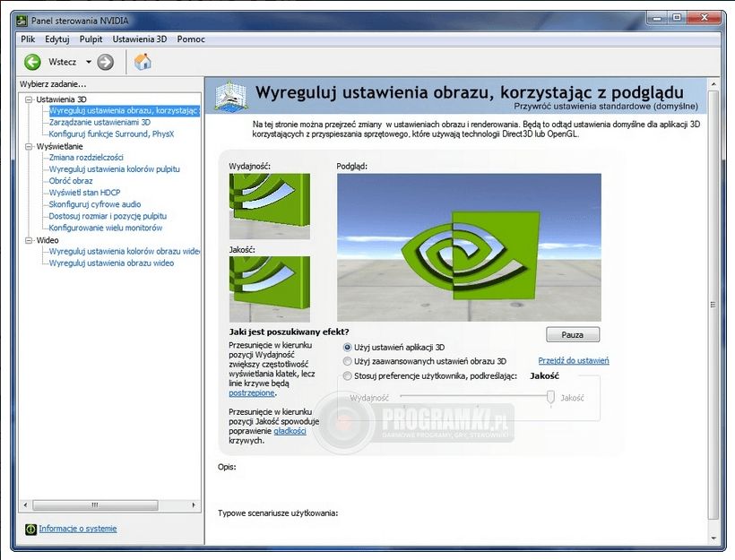Click task tree scroll-left arrow

coord(25,505)
